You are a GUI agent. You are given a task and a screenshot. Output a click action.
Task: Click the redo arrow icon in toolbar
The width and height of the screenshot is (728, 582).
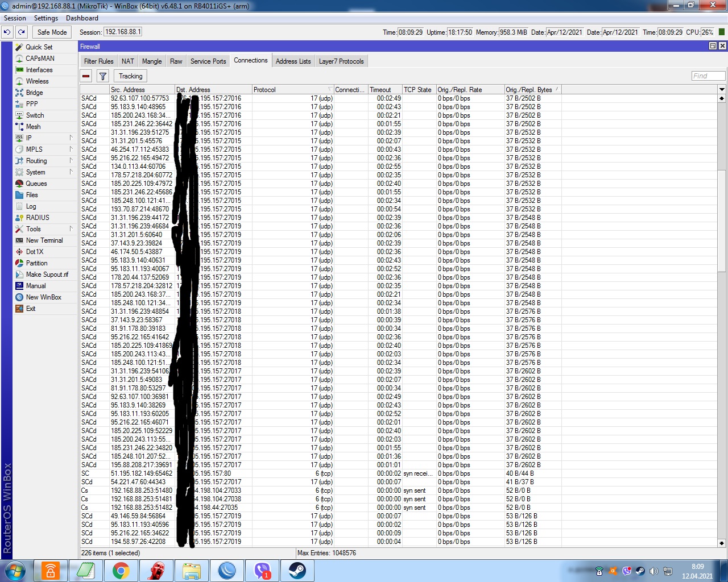point(22,32)
